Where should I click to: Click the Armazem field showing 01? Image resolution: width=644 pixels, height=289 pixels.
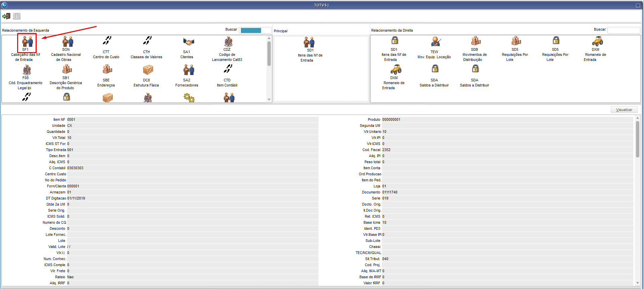pos(192,192)
